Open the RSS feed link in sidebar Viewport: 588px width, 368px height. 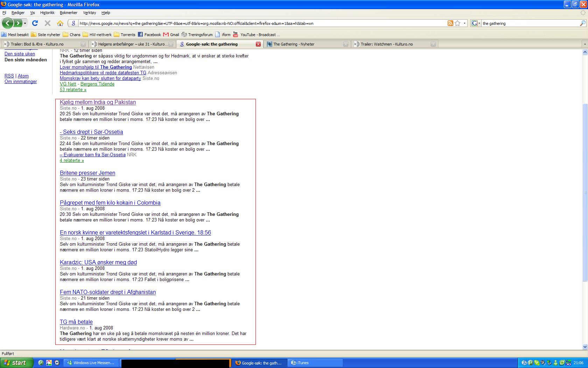(x=9, y=76)
